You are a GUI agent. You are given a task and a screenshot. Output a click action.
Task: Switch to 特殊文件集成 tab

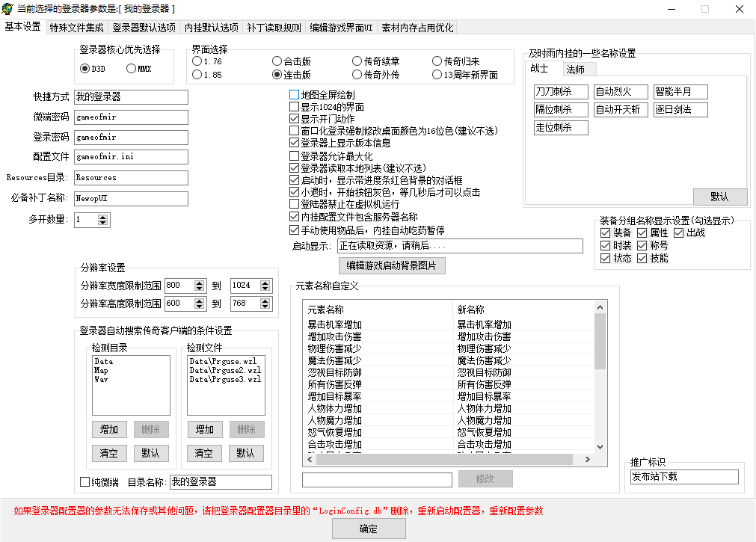pos(76,28)
